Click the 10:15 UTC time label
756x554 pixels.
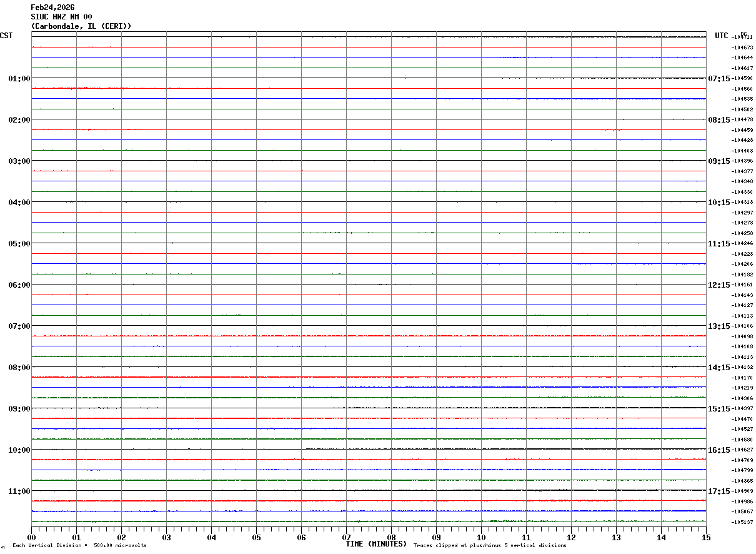pos(719,203)
